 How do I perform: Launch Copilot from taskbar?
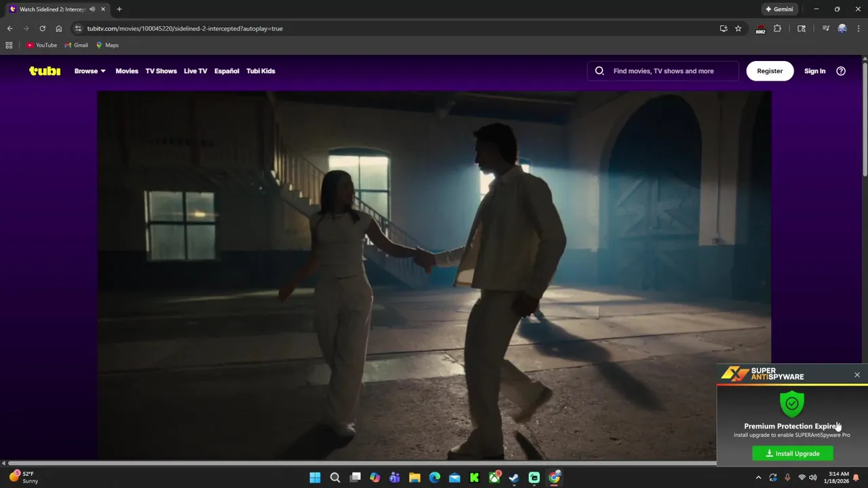click(x=374, y=478)
